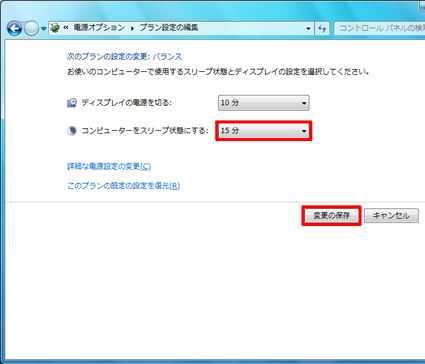
Task: Click the ディスプレイの電源を切る label
Action: [x=127, y=103]
